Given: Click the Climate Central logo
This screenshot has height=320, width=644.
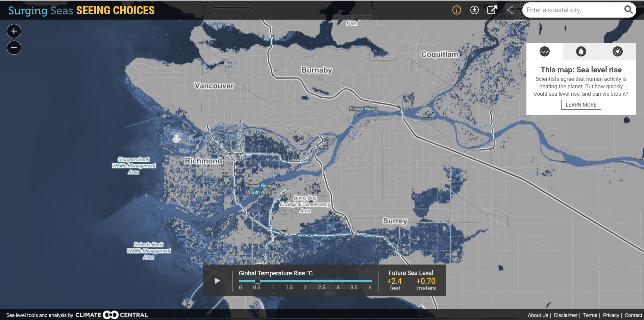Looking at the screenshot, I should [112, 315].
